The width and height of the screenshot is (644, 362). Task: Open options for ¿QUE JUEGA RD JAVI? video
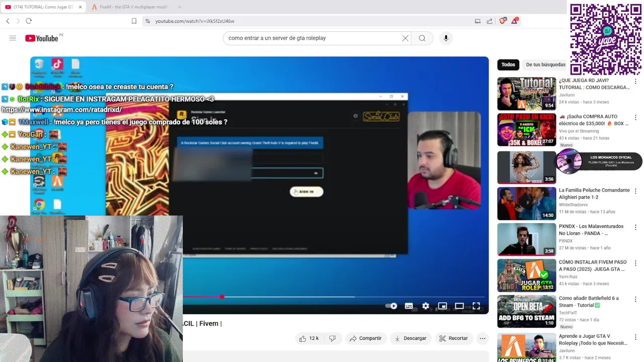tap(635, 81)
